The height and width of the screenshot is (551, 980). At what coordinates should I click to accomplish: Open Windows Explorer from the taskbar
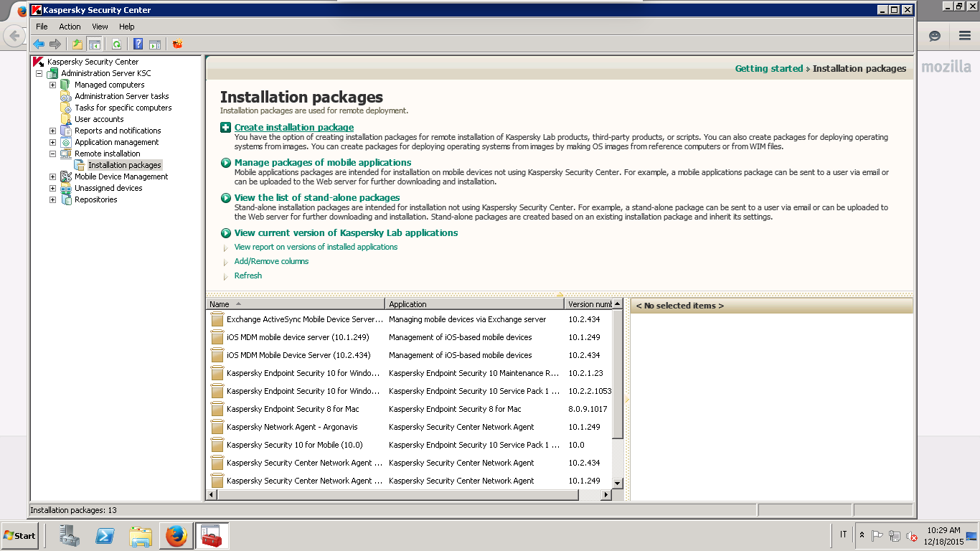141,535
